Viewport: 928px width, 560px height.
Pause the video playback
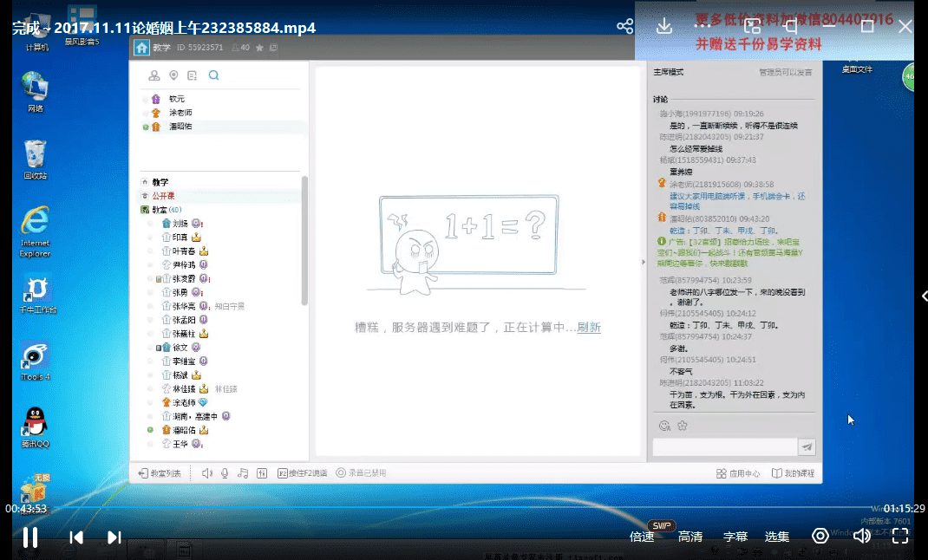coord(29,537)
